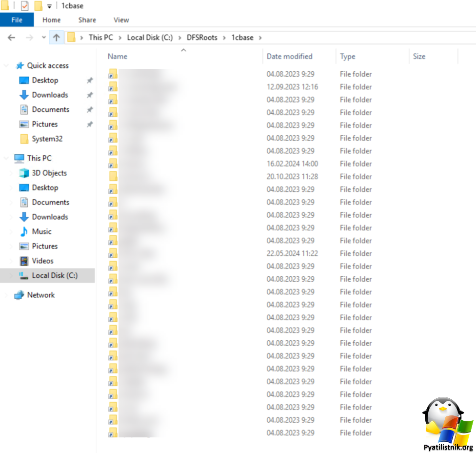
Task: Open 3D Objects under This PC
Action: tap(49, 173)
